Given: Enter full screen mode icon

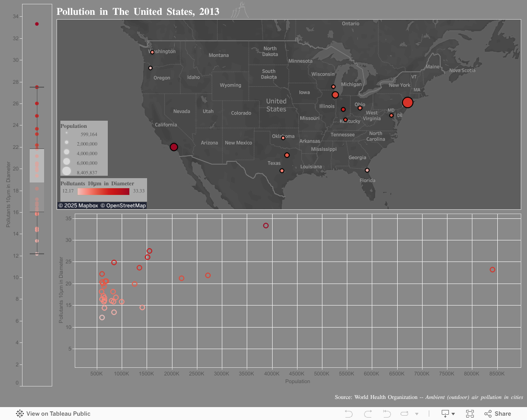Looking at the screenshot, I should (x=470, y=414).
